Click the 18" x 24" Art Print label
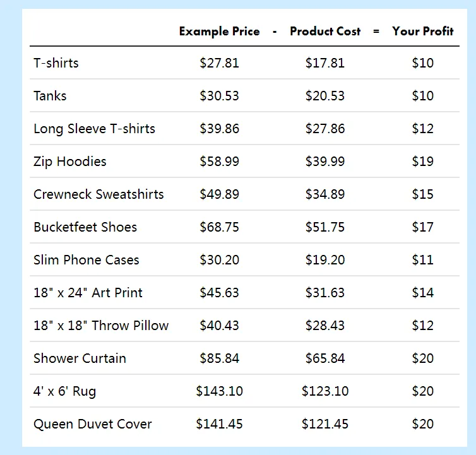This screenshot has height=455, width=476. (88, 293)
